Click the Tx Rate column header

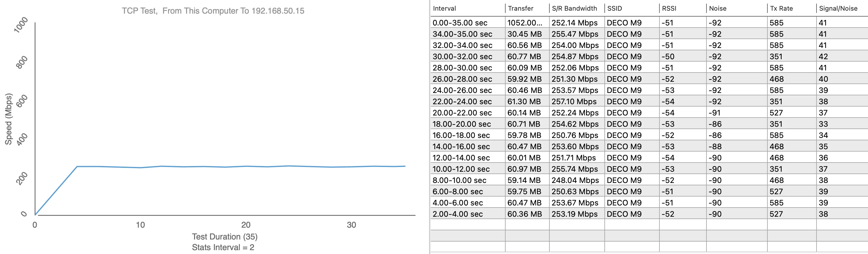pyautogui.click(x=781, y=8)
